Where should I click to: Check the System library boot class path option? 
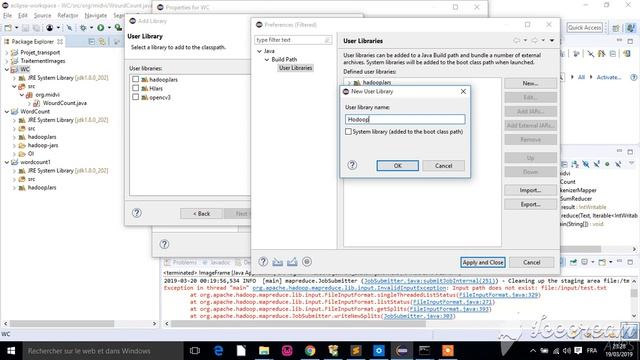point(348,132)
